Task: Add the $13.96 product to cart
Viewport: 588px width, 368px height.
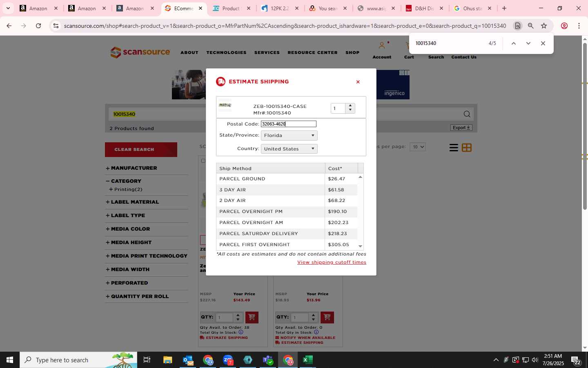Action: 327,317
